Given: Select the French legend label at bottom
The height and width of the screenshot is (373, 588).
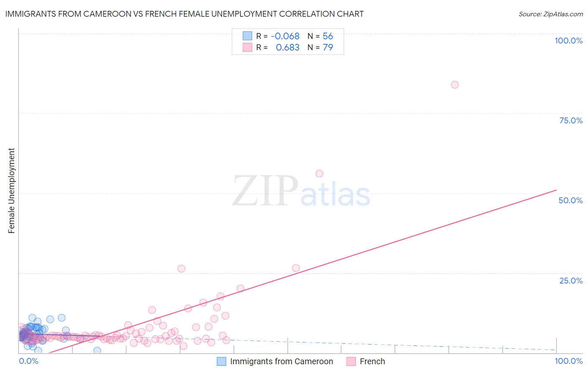Looking at the screenshot, I should point(372,361).
